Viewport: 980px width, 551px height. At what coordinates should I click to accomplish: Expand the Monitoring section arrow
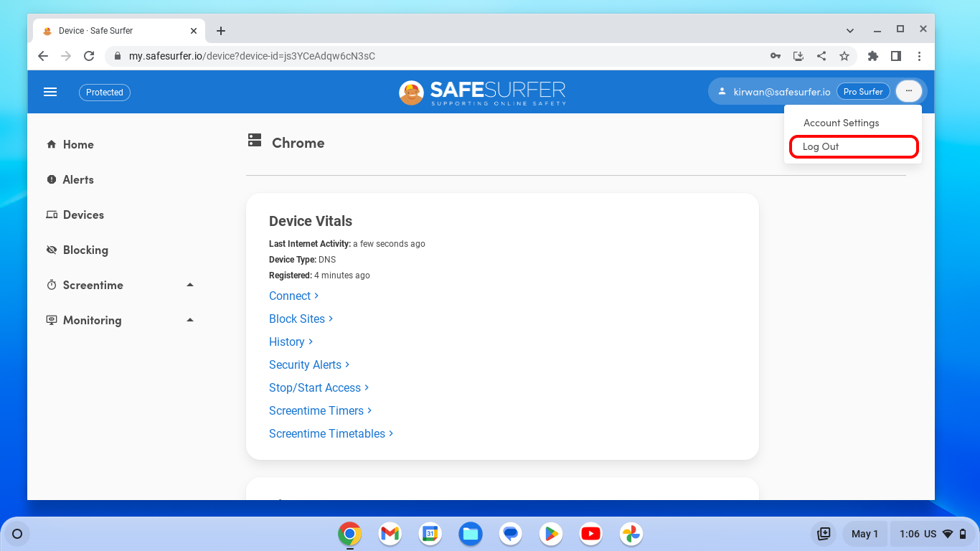[190, 320]
